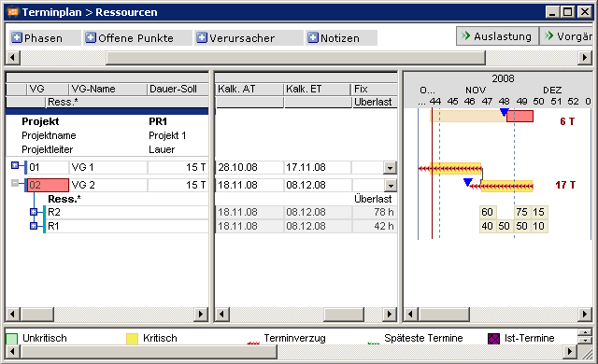Viewport: 598px width, 364px height.
Task: Expand resource R1 tree node
Action: click(x=34, y=226)
